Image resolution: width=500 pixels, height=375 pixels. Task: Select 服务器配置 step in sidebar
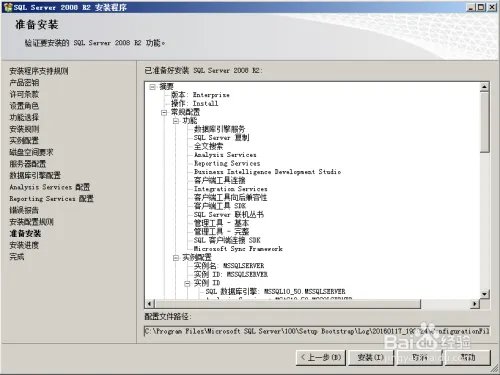pos(28,164)
